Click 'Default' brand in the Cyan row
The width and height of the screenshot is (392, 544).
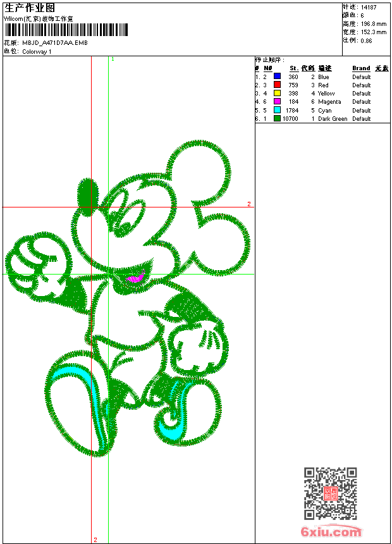pos(362,110)
